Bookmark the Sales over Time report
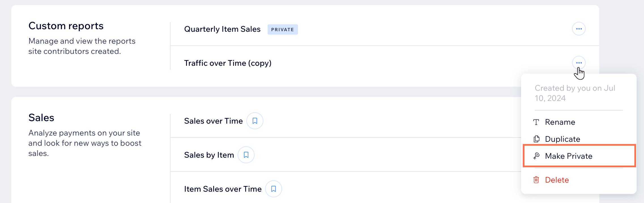 tap(255, 121)
